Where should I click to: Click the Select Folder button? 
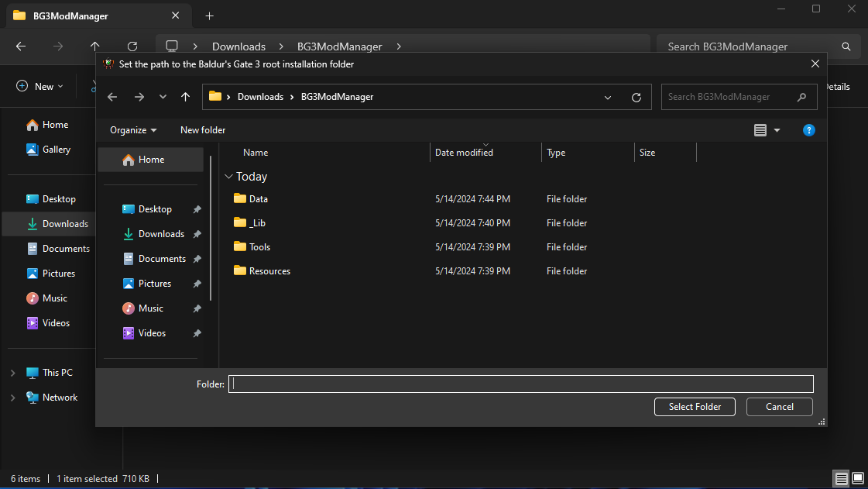[x=695, y=407]
